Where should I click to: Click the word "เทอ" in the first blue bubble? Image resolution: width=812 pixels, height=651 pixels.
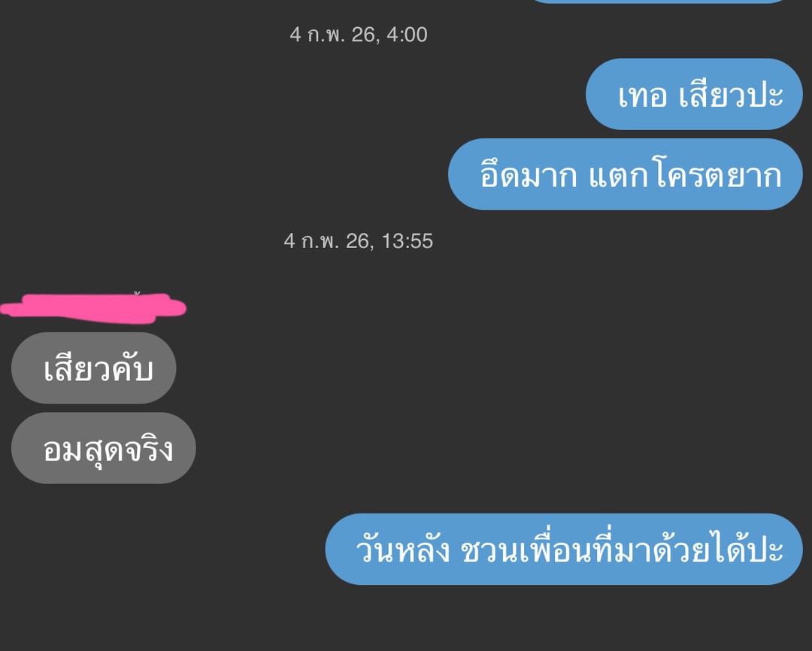point(643,95)
